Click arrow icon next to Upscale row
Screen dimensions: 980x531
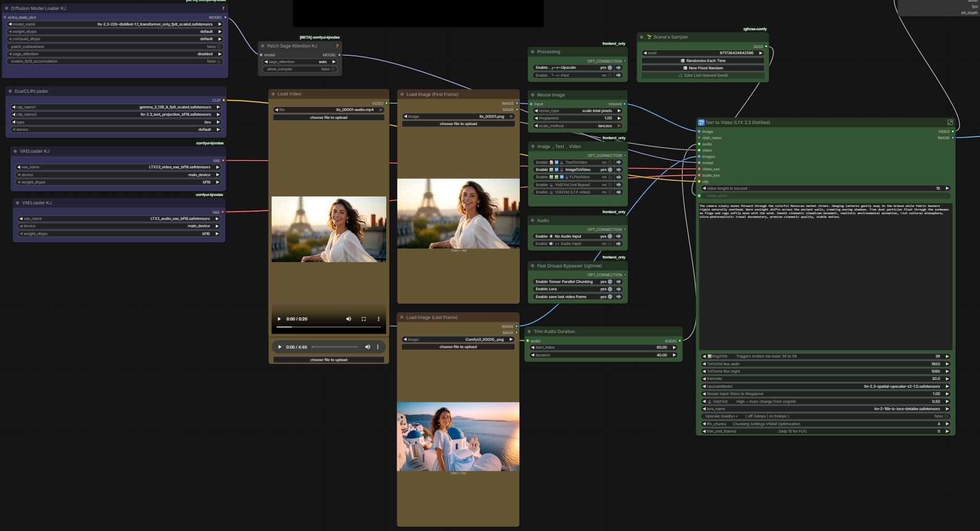point(619,68)
